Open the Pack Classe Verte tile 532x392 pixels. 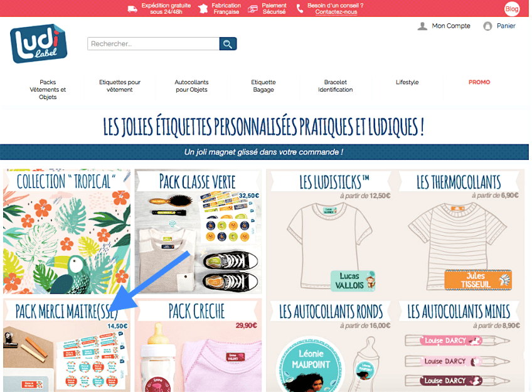(198, 231)
